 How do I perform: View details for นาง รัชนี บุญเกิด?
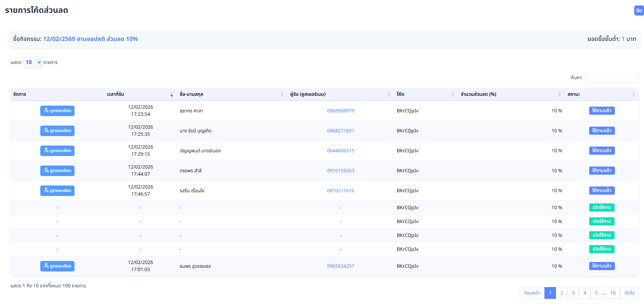(57, 131)
